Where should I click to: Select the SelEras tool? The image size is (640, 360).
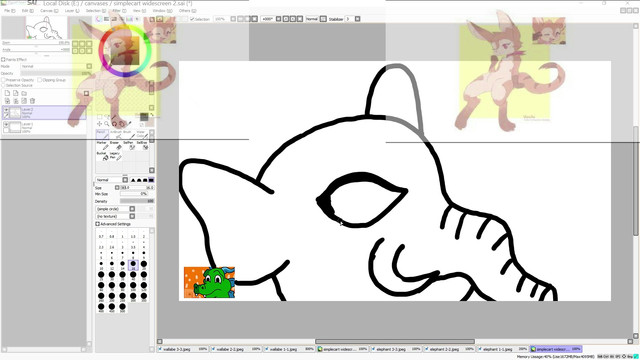(x=141, y=145)
